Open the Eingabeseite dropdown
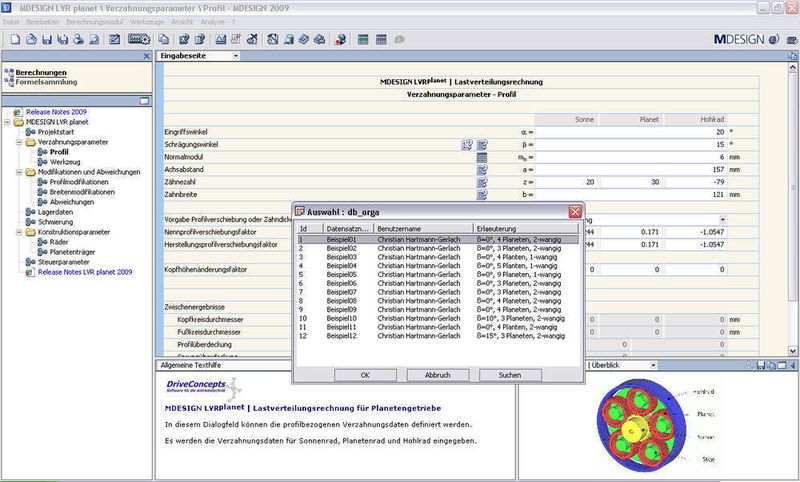 point(236,56)
